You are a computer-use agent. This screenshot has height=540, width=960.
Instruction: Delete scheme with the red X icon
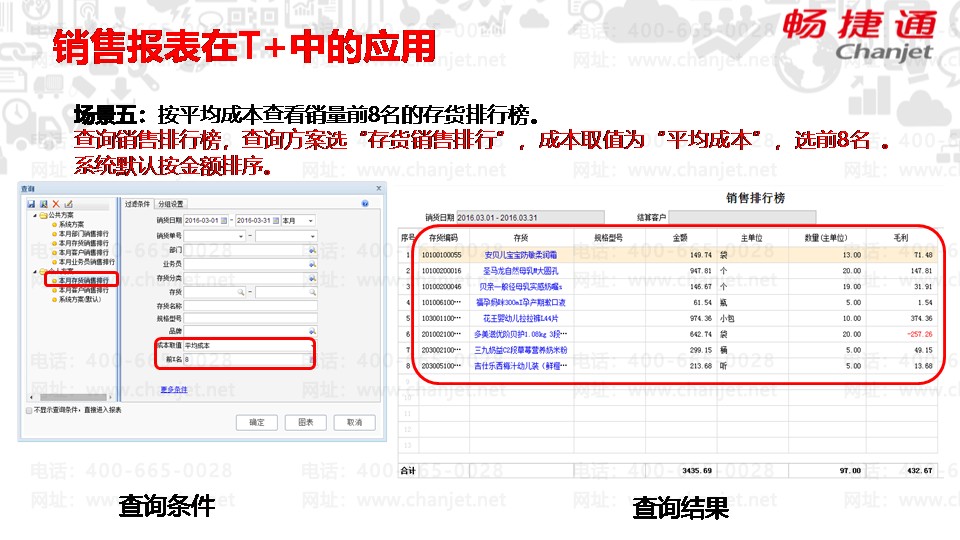coord(56,203)
